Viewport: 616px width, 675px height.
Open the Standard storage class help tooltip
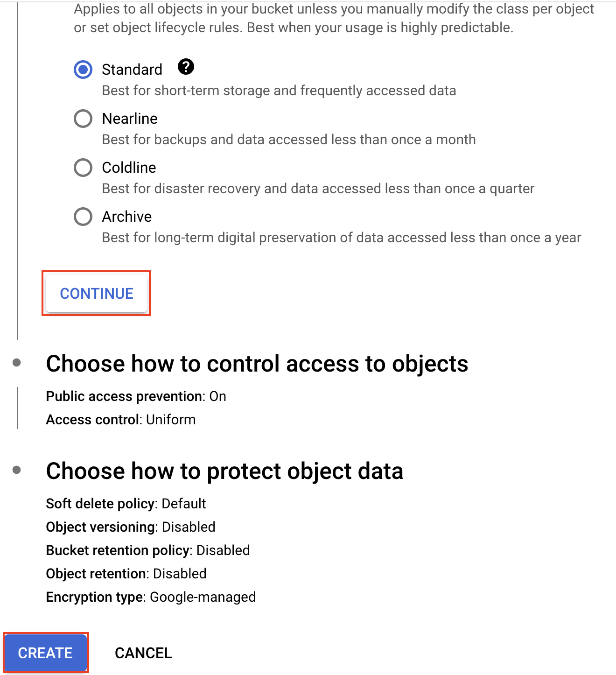186,68
